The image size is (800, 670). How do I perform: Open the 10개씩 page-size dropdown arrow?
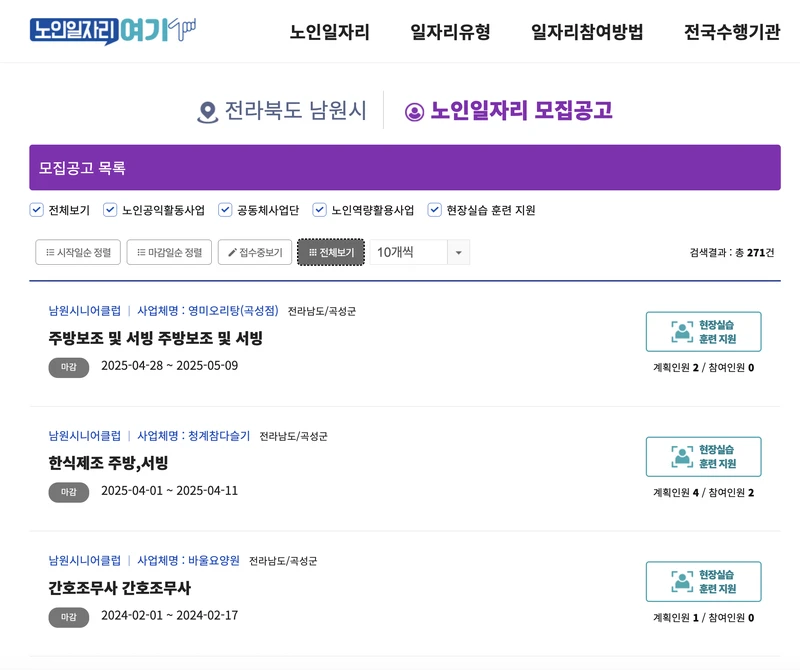[x=458, y=252]
